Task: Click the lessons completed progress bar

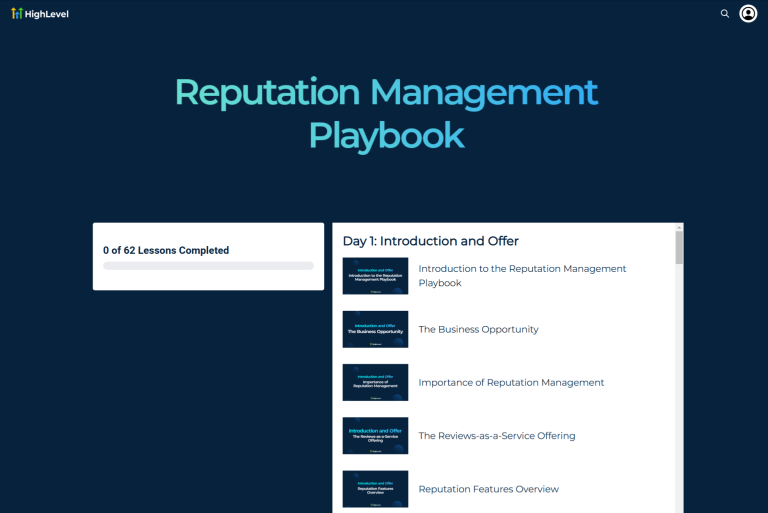Action: coord(208,266)
